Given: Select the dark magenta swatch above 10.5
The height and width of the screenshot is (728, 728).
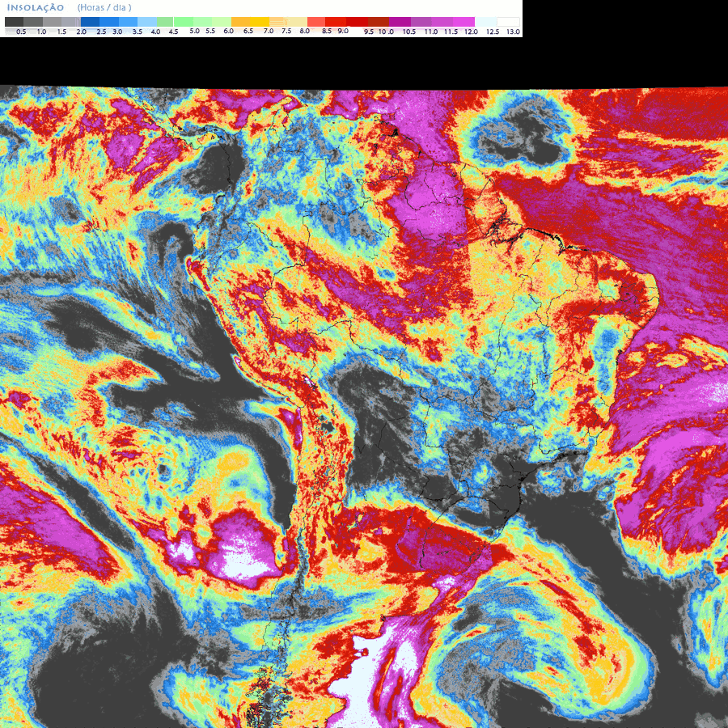Looking at the screenshot, I should click(400, 22).
